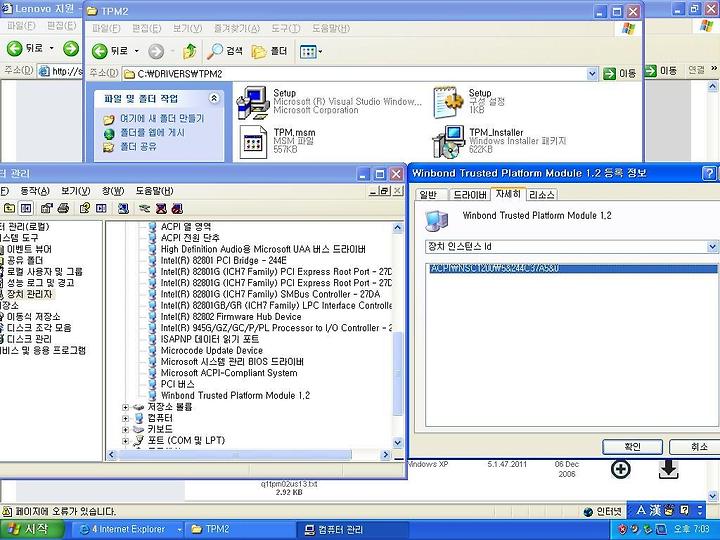Open Help (도움말) menu in TPM2 window
The width and height of the screenshot is (720, 540).
tap(331, 28)
